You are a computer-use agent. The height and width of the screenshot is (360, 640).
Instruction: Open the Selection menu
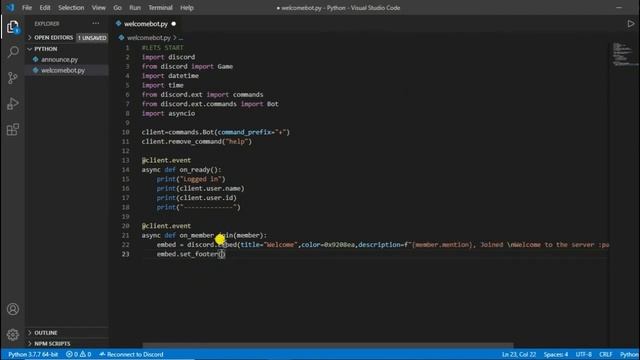(71, 8)
